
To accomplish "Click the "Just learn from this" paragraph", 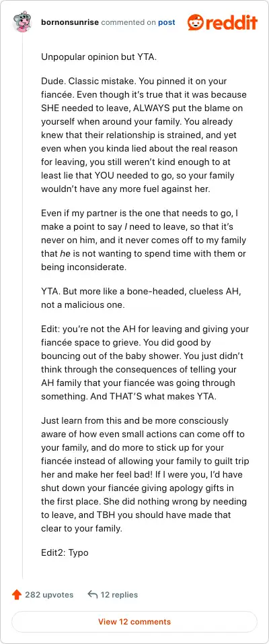I will pos(145,474).
